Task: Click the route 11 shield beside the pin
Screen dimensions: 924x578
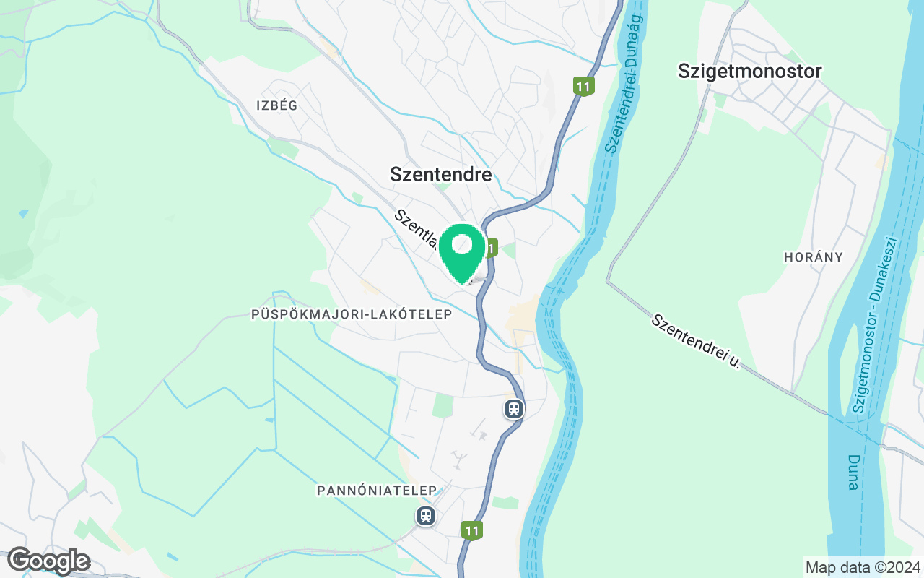Action: click(492, 249)
